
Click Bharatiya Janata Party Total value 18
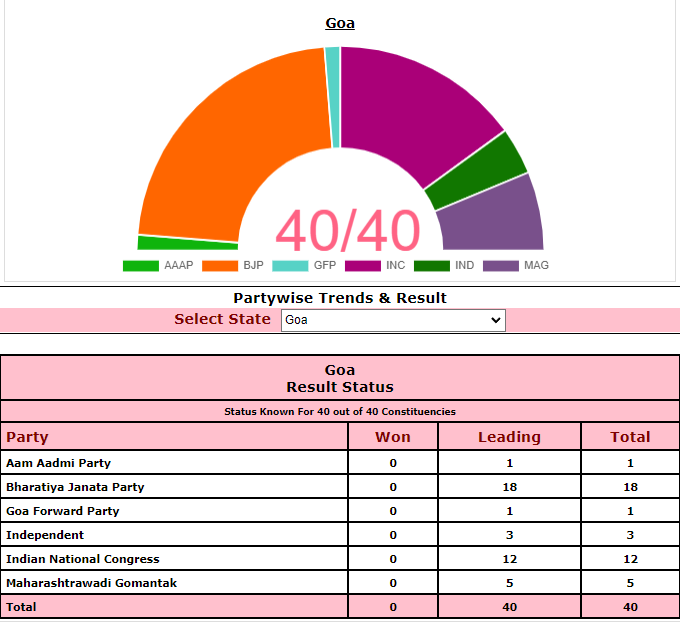[631, 487]
